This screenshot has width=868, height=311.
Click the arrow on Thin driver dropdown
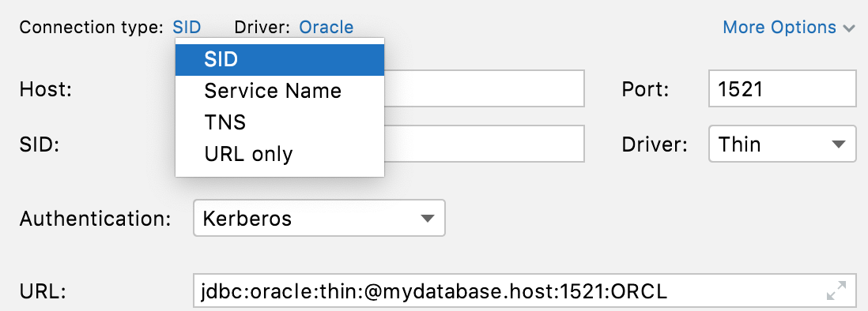[840, 144]
